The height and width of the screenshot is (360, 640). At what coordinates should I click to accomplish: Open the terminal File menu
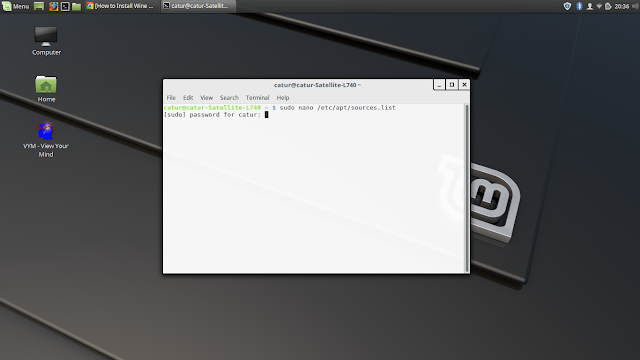click(171, 98)
